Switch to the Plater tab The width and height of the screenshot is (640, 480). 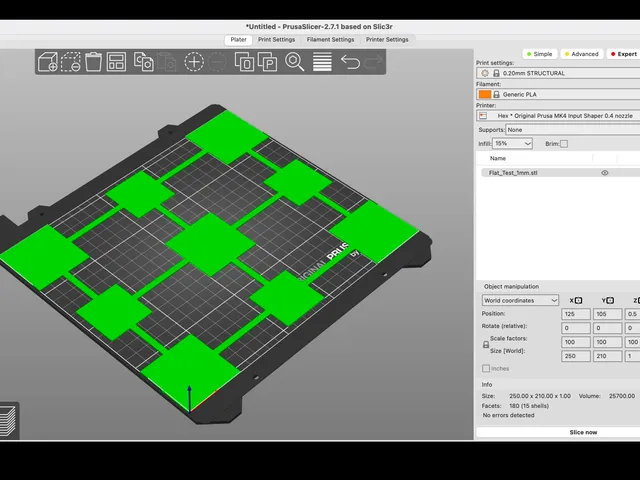(238, 40)
